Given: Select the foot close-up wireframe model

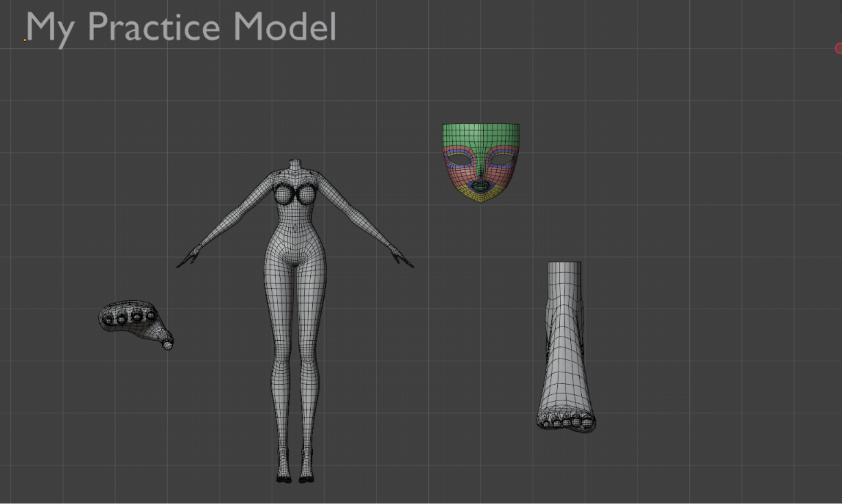Looking at the screenshot, I should click(x=565, y=347).
